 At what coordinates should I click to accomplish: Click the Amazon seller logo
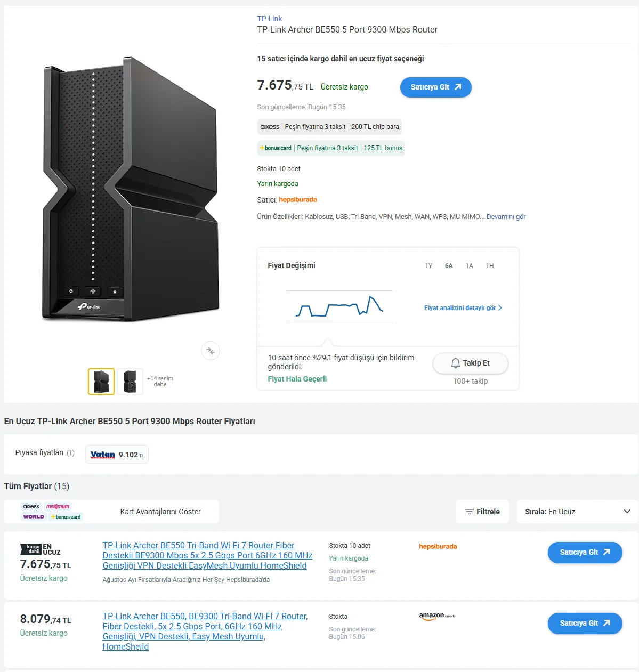[437, 616]
